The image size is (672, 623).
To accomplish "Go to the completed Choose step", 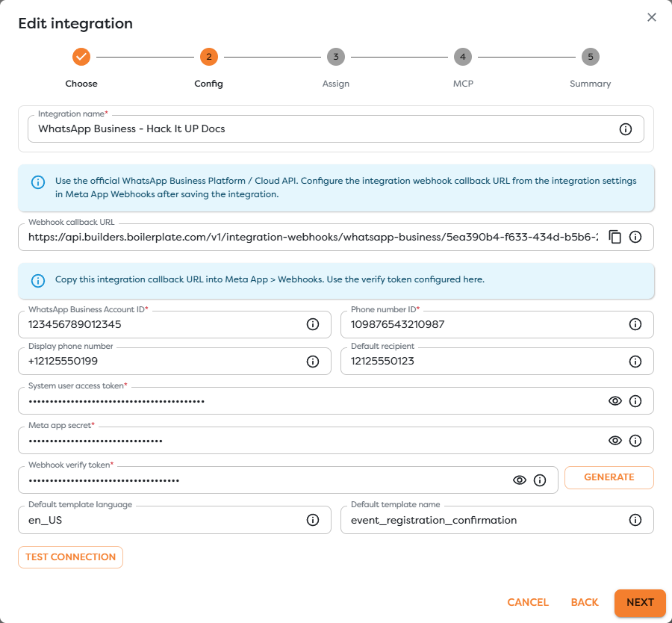I will pyautogui.click(x=81, y=57).
